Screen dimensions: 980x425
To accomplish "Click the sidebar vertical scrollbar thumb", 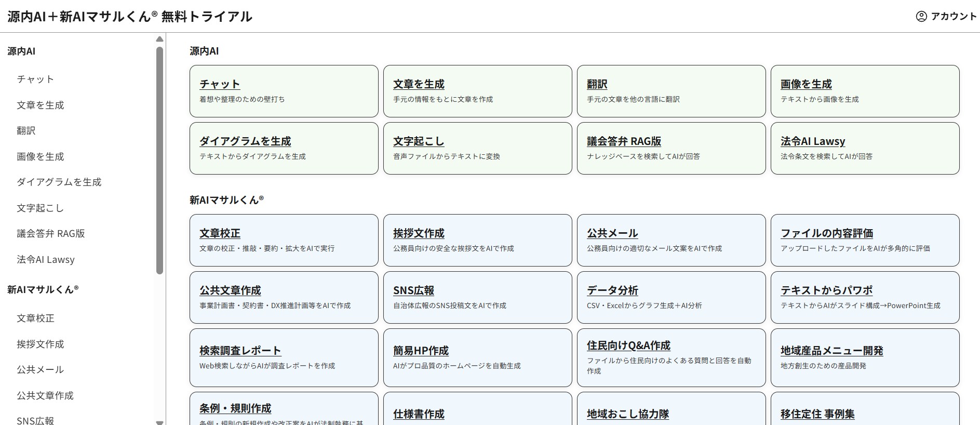I will (159, 161).
